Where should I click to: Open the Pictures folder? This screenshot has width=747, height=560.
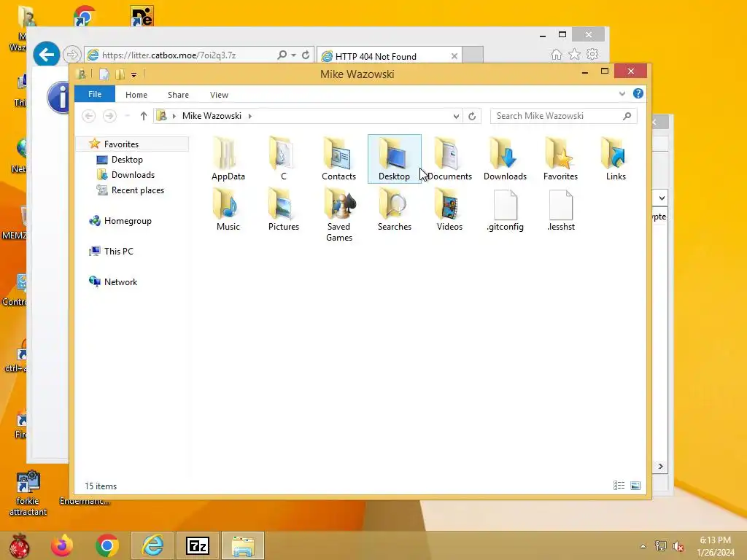(x=284, y=209)
